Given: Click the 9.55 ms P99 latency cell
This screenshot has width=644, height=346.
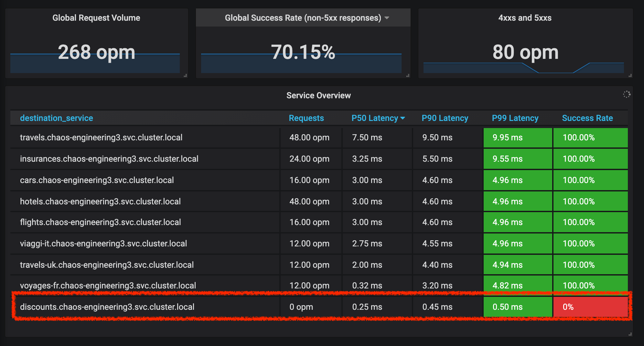Looking at the screenshot, I should pos(518,159).
